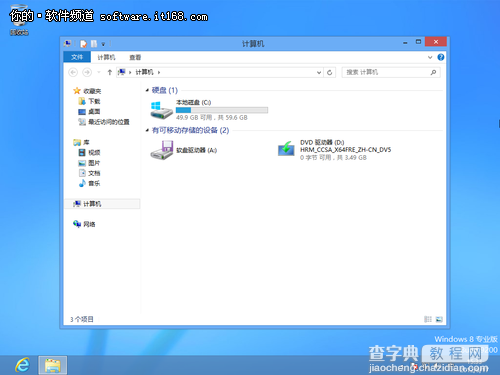This screenshot has width=500, height=375.
Task: Click the address bar computer icon
Action: pyautogui.click(x=122, y=72)
